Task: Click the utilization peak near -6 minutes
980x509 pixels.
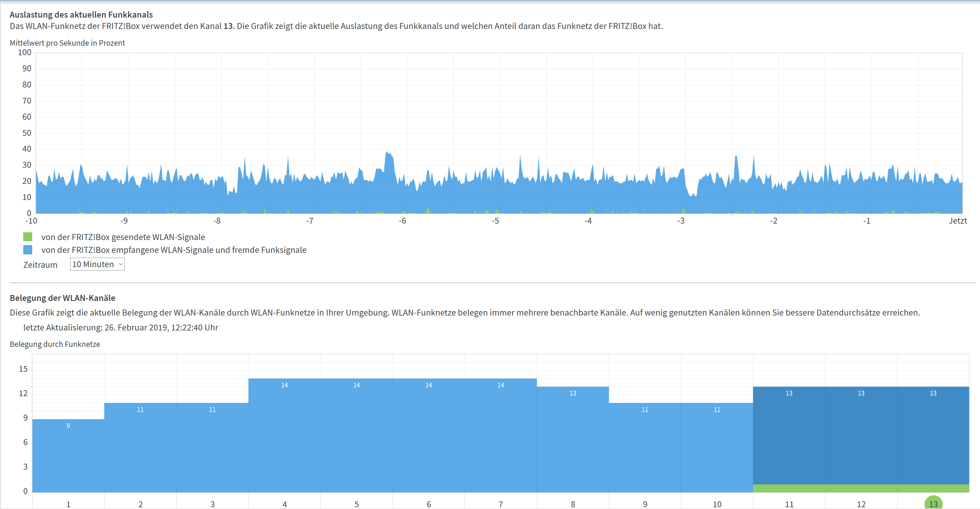Action: [388, 158]
